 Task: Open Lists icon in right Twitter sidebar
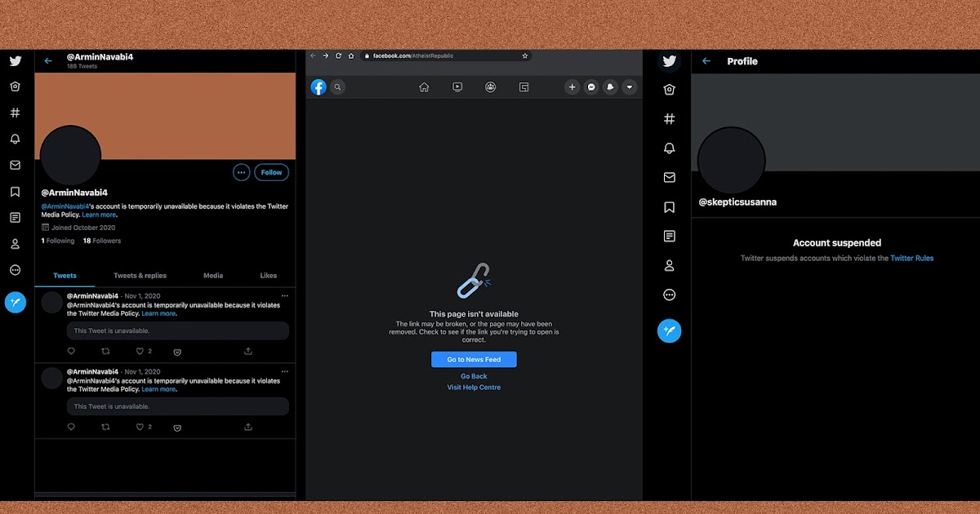click(x=670, y=237)
